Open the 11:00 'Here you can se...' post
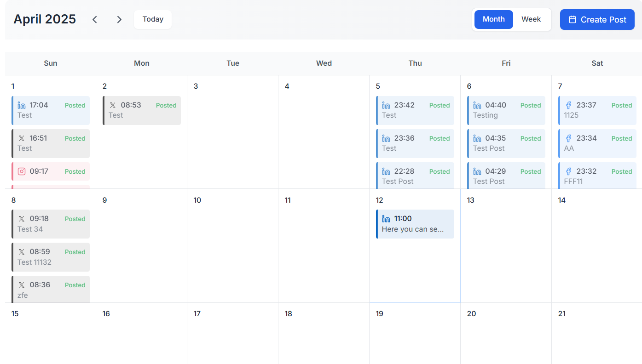This screenshot has height=364, width=642. pos(415,224)
